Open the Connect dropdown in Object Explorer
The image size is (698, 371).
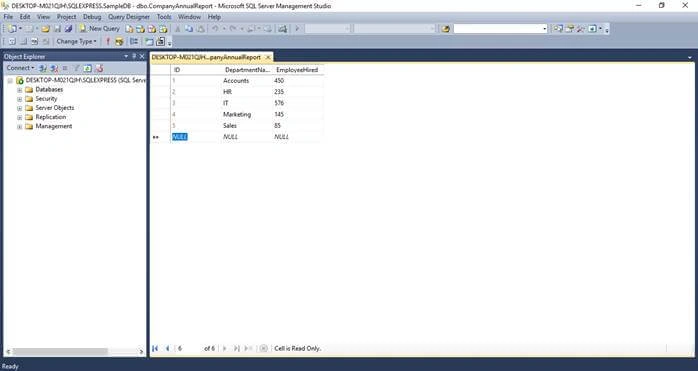pyautogui.click(x=20, y=68)
